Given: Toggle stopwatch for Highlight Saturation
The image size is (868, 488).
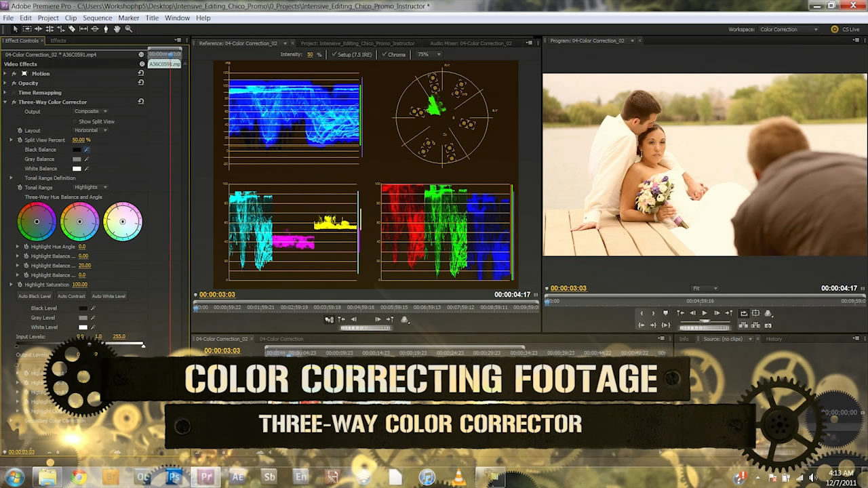Looking at the screenshot, I should point(19,285).
